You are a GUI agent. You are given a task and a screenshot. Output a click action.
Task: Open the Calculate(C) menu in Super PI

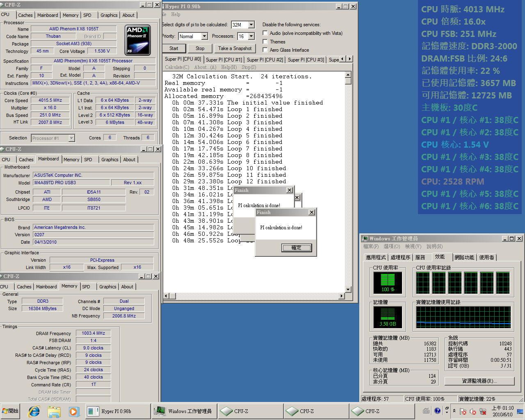[177, 67]
